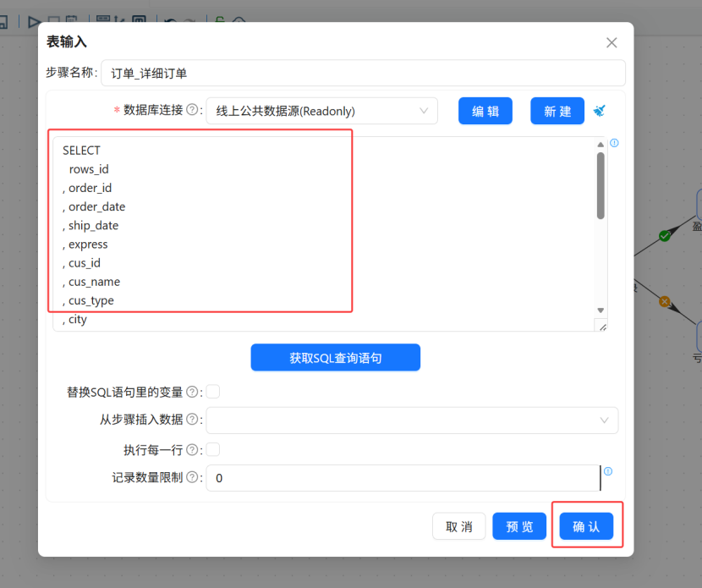Viewport: 702px width, 588px height.
Task: Click the 获取SQL查询语句 button
Action: click(x=335, y=357)
